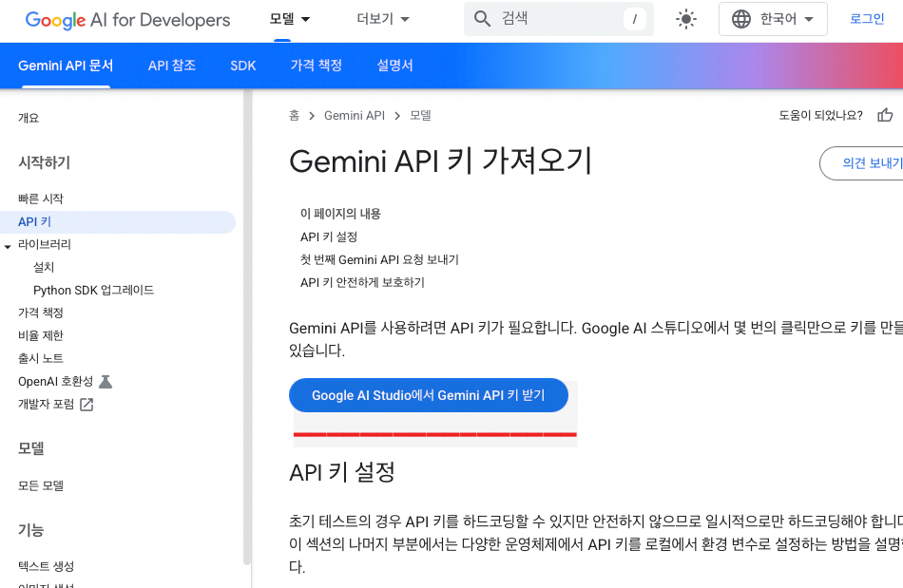Click the 홈 breadcrumb link
Viewport: 903px width, 588px height.
coord(294,115)
